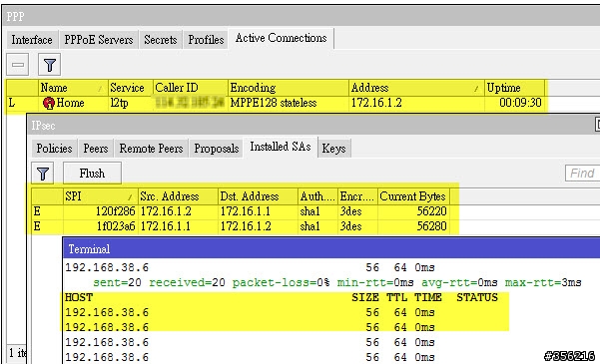Select SA row with SPI 1f023a6
This screenshot has width=600, height=364.
tap(241, 226)
